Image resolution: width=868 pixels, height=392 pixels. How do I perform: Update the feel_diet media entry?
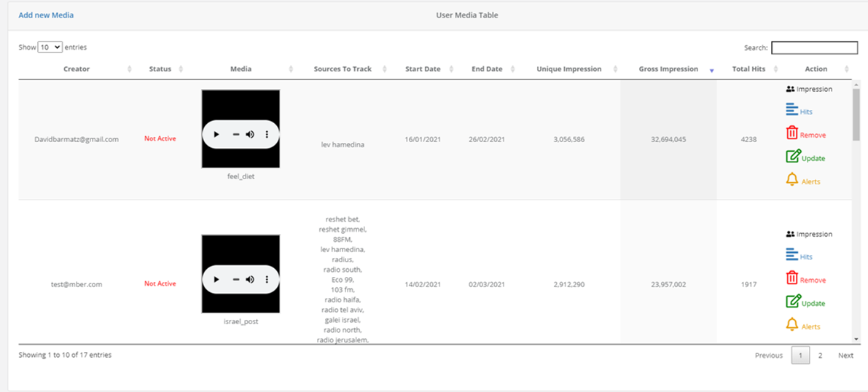[x=805, y=157]
